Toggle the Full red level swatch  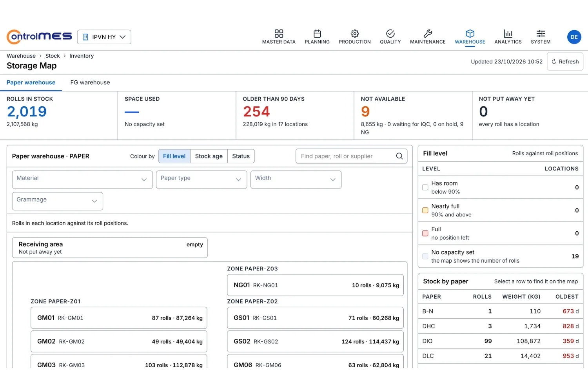pyautogui.click(x=425, y=233)
